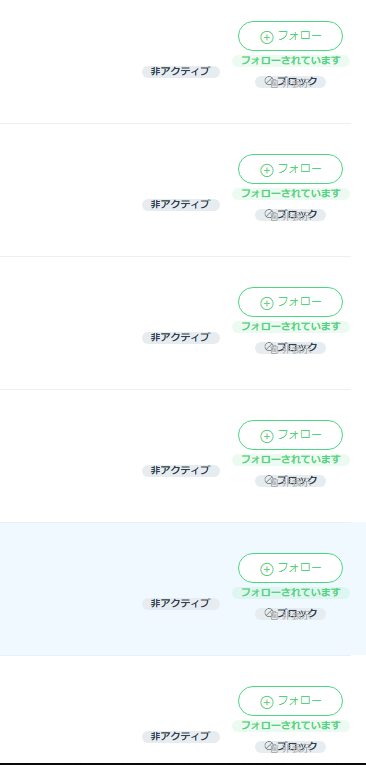Select the 非アクティブ tag in the third row

tap(181, 338)
